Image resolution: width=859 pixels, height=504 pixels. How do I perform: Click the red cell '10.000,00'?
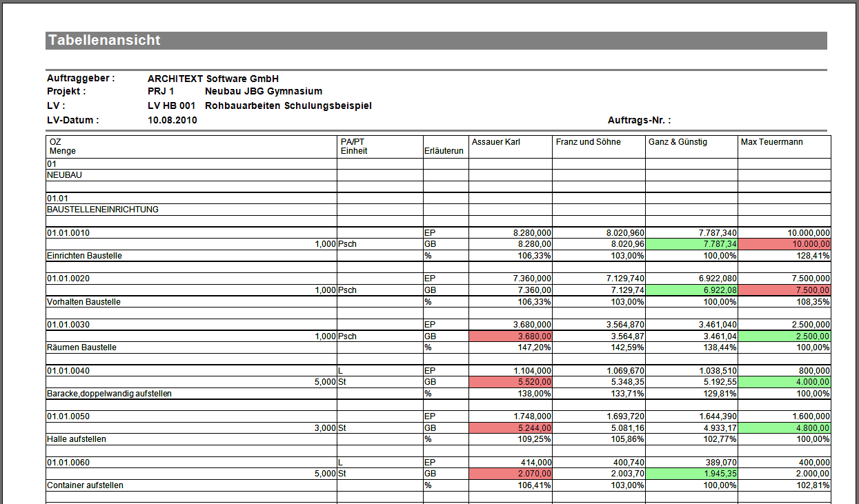(x=784, y=244)
